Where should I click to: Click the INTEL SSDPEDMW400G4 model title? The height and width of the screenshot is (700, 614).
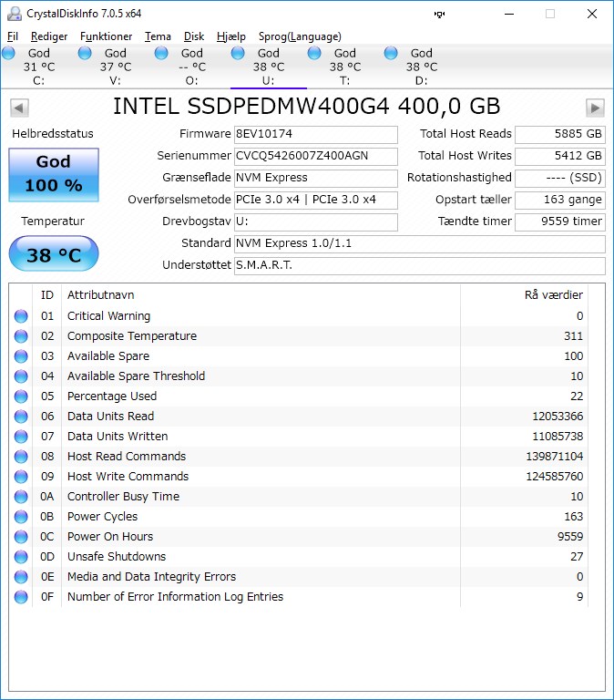pos(307,107)
